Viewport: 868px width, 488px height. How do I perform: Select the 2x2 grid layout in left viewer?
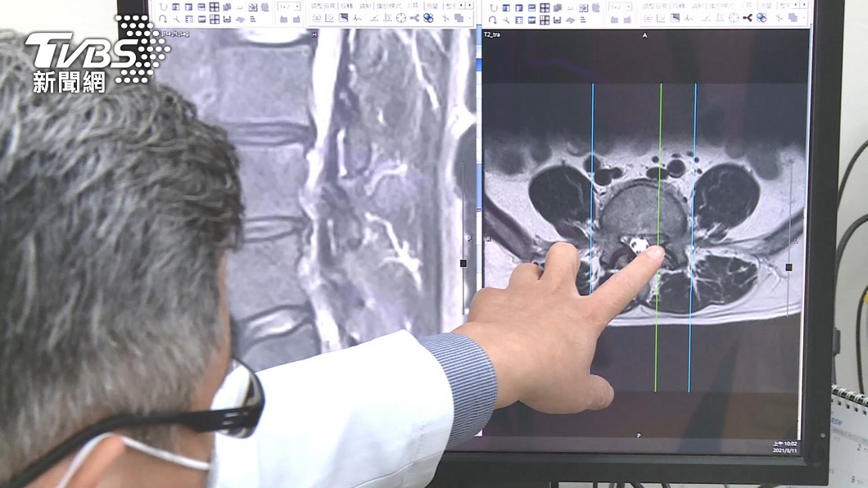[215, 7]
